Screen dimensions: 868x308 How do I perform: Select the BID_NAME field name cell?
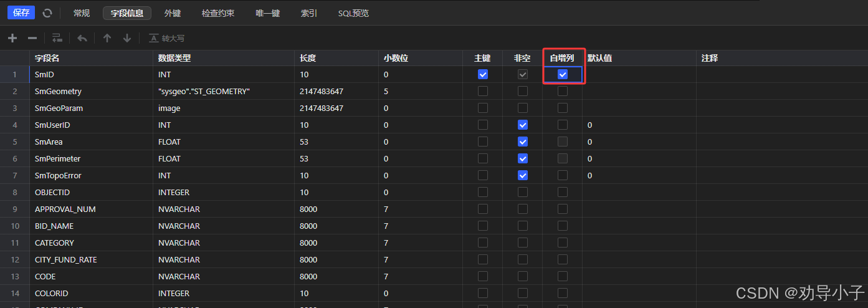click(91, 226)
